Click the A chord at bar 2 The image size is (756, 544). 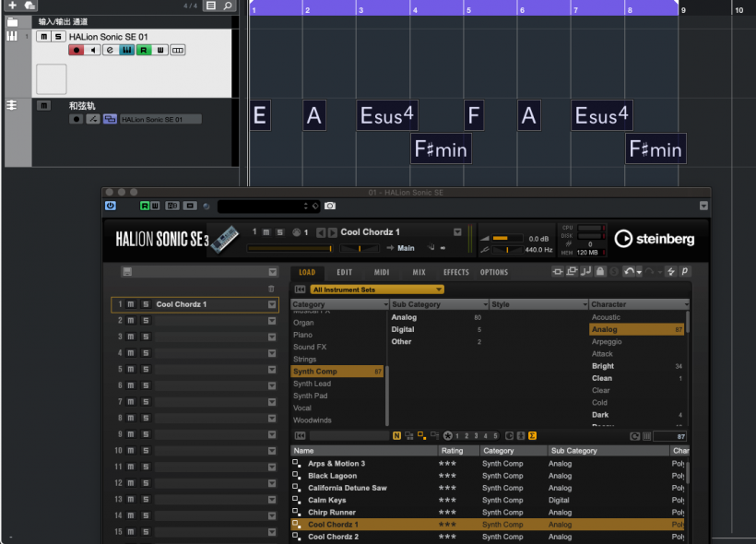click(314, 115)
